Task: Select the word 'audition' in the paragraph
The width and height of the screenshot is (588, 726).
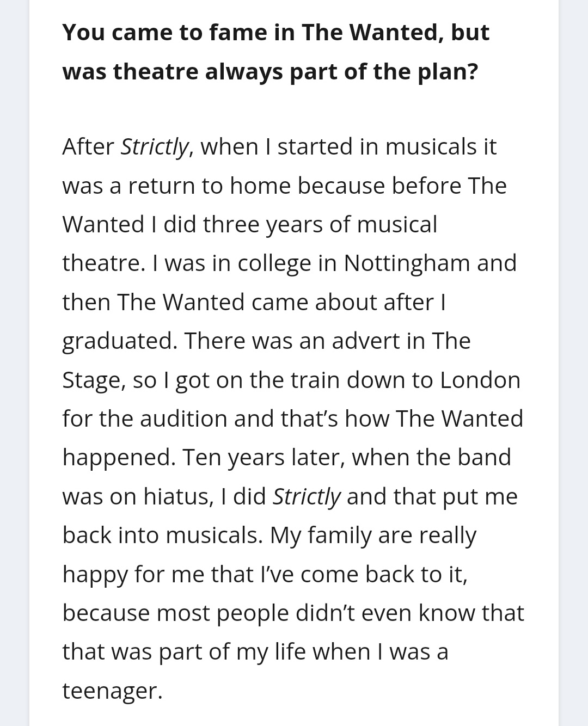Action: coord(183,419)
